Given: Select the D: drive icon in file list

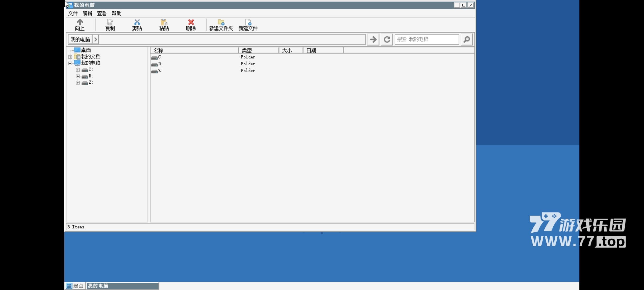Looking at the screenshot, I should 155,64.
